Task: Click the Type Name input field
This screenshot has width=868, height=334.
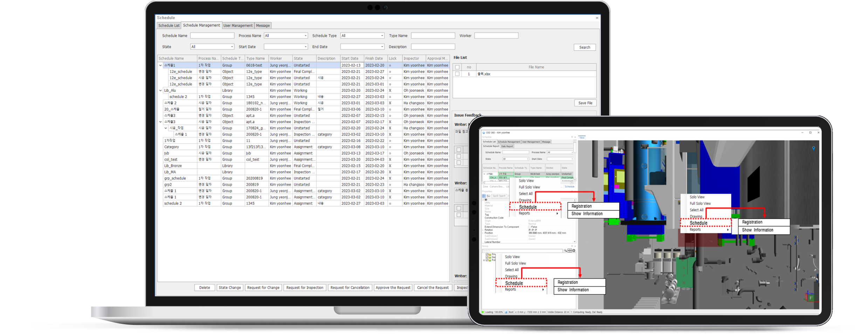Action: [433, 36]
